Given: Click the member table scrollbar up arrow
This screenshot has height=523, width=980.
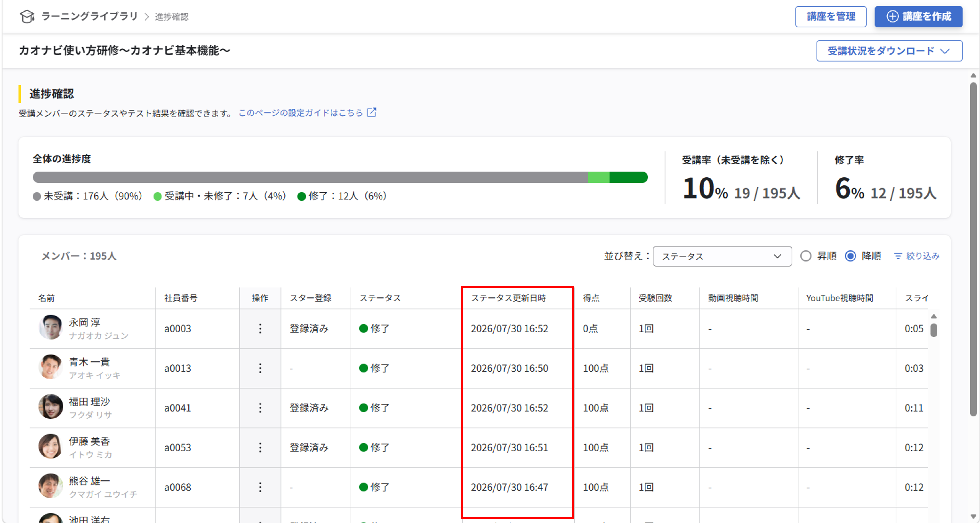Looking at the screenshot, I should tap(934, 316).
